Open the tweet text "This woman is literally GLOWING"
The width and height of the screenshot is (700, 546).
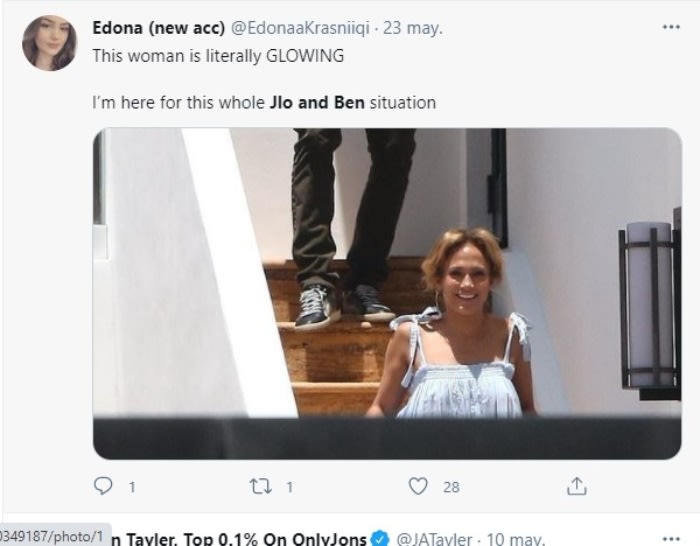[218, 56]
